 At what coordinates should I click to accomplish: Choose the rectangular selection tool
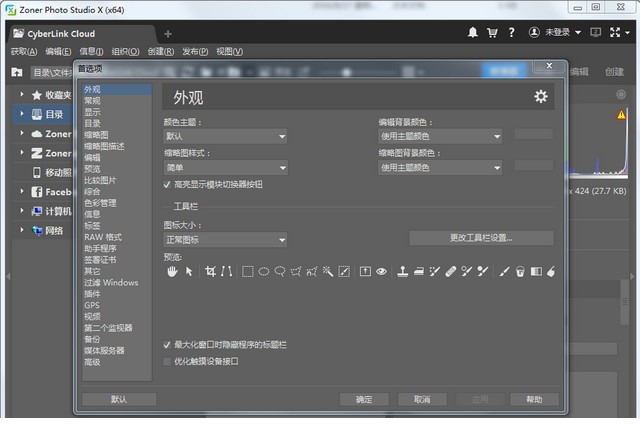click(x=248, y=272)
